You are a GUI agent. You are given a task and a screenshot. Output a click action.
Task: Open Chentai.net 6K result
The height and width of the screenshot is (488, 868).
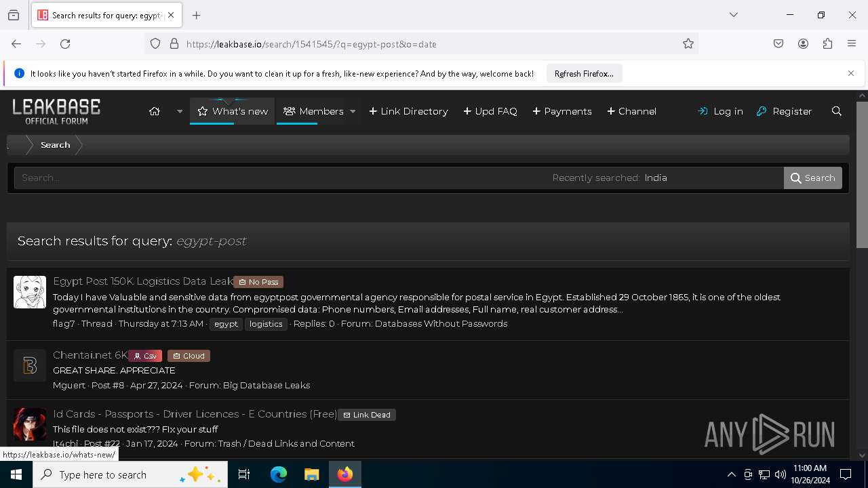tap(90, 355)
